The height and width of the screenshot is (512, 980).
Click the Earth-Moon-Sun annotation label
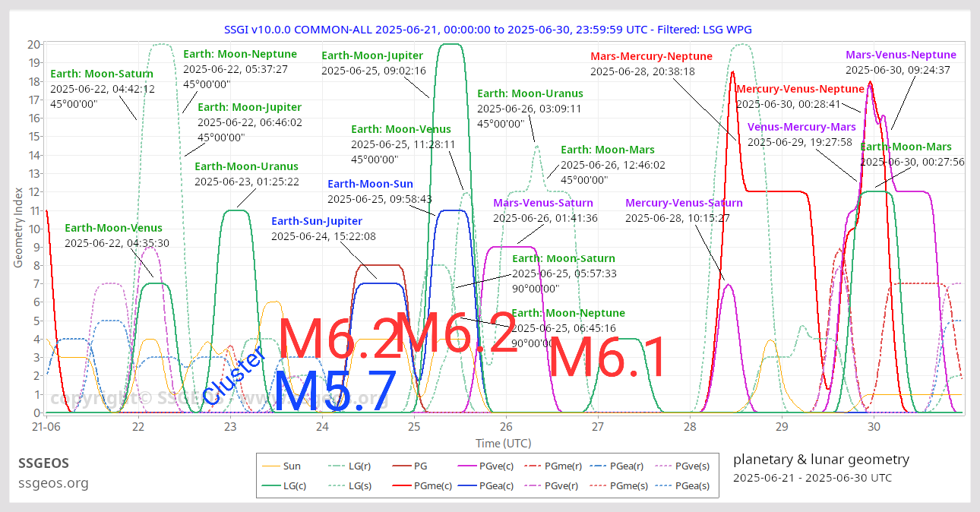coord(370,184)
